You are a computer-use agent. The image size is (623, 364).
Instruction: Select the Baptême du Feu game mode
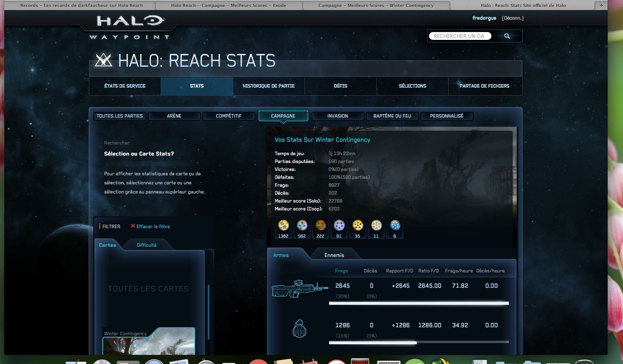click(x=392, y=116)
